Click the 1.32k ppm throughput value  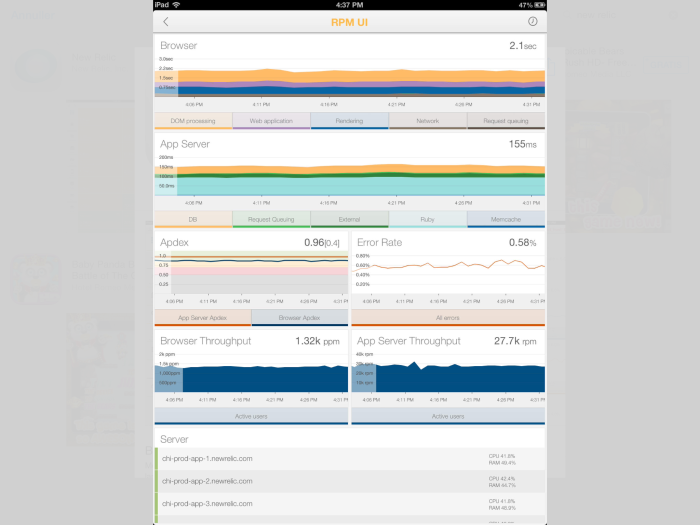(x=317, y=341)
